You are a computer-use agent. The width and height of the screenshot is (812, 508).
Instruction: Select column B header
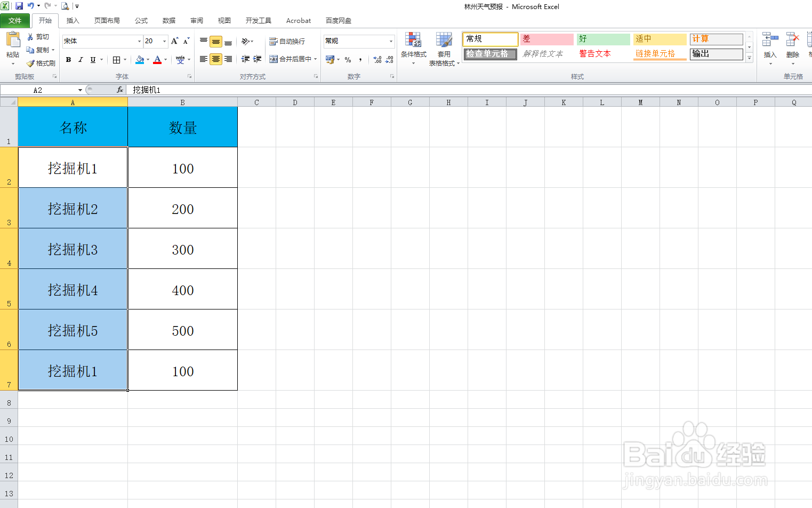[182, 102]
